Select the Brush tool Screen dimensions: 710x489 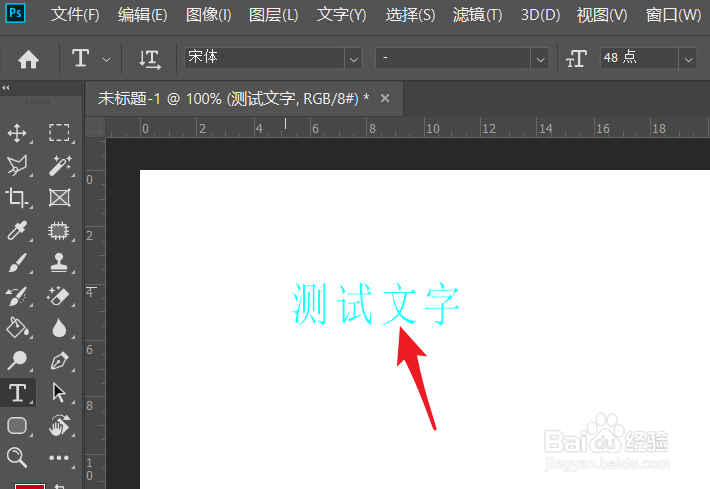pyautogui.click(x=17, y=263)
